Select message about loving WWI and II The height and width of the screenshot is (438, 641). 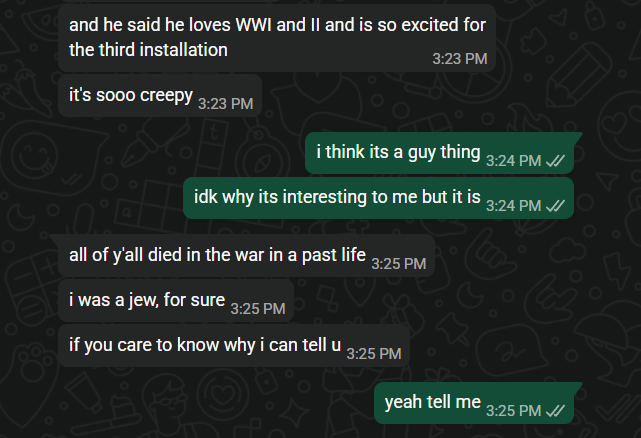[x=277, y=38]
